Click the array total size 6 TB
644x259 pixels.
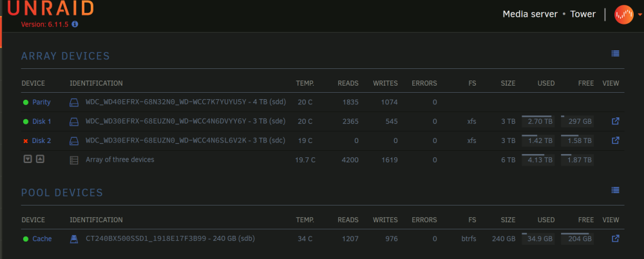[x=508, y=160]
